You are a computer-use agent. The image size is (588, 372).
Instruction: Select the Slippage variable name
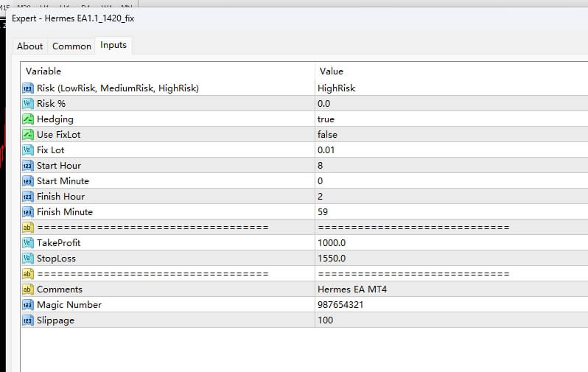click(x=55, y=320)
